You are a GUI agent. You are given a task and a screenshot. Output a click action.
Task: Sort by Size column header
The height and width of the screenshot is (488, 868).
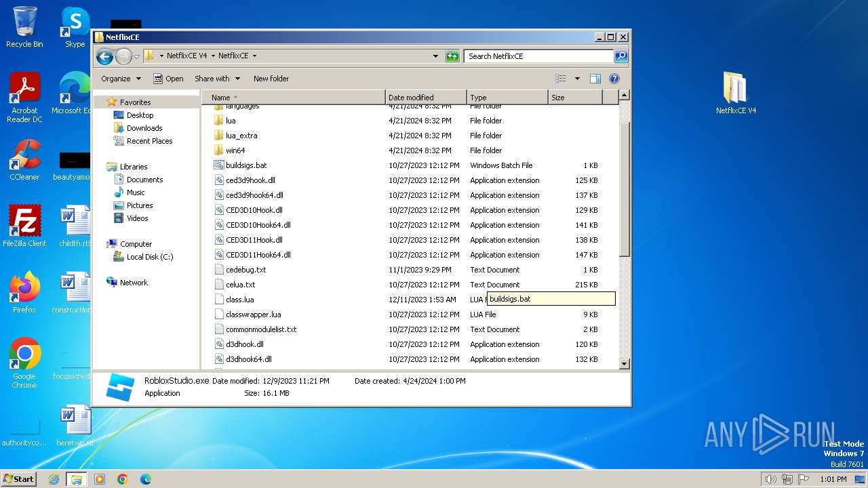tap(575, 98)
